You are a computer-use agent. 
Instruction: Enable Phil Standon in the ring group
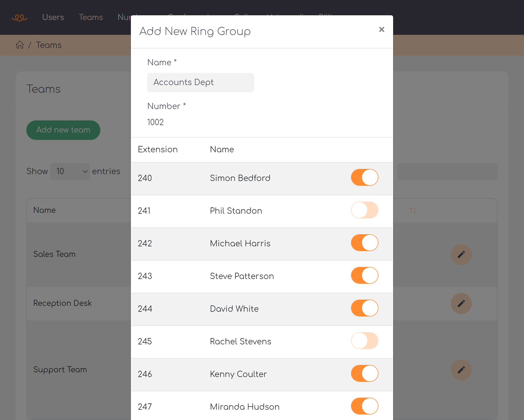(364, 210)
